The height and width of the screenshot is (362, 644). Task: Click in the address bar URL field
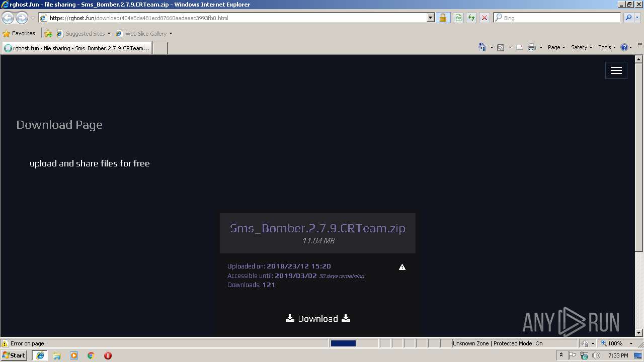coord(236,18)
